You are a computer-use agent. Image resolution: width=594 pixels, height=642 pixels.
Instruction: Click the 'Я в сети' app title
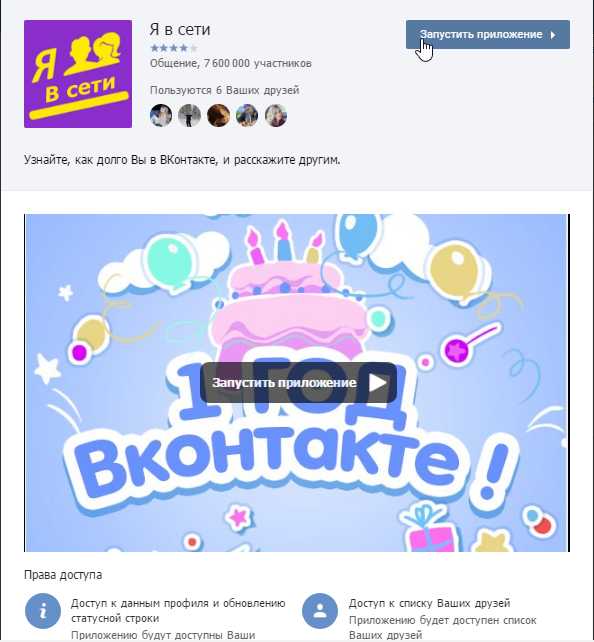tap(180, 29)
